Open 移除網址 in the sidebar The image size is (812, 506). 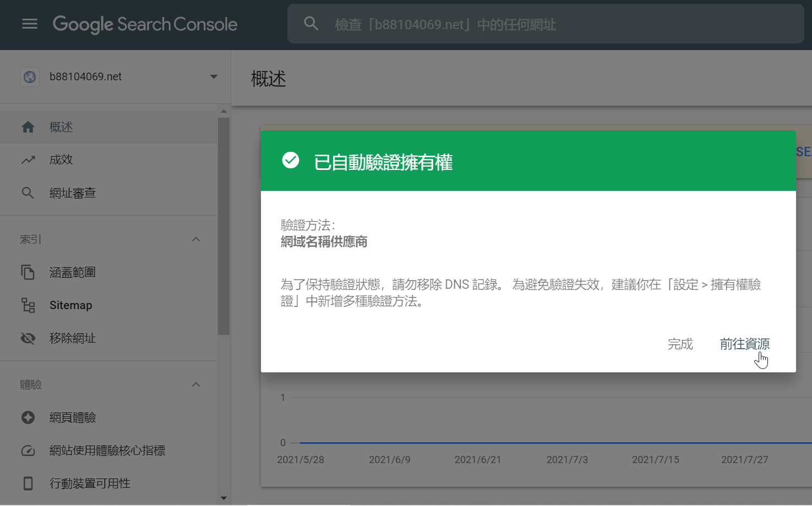pos(108,338)
